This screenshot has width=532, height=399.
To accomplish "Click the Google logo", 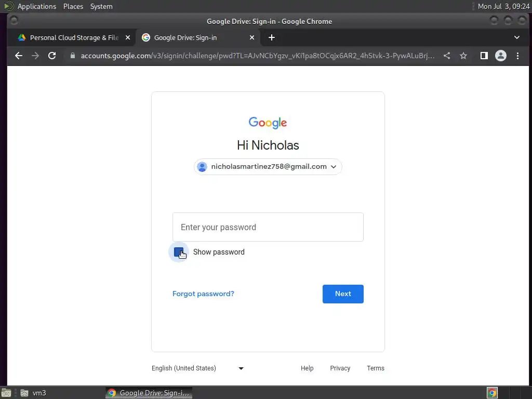I will point(268,123).
